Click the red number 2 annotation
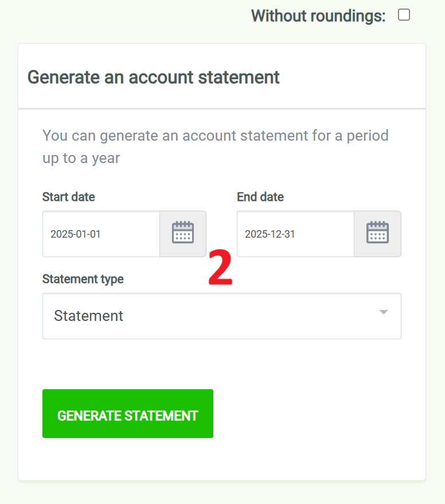The image size is (445, 504). click(220, 269)
